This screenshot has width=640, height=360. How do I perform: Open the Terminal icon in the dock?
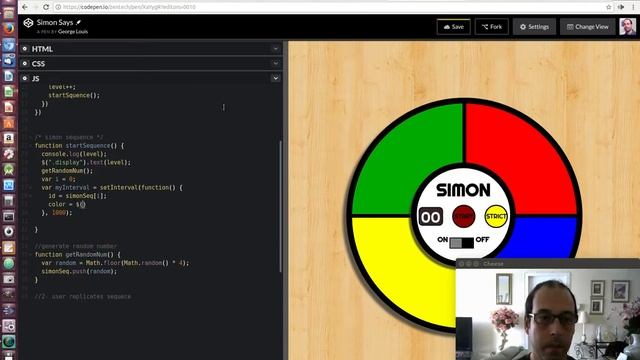coord(9,216)
